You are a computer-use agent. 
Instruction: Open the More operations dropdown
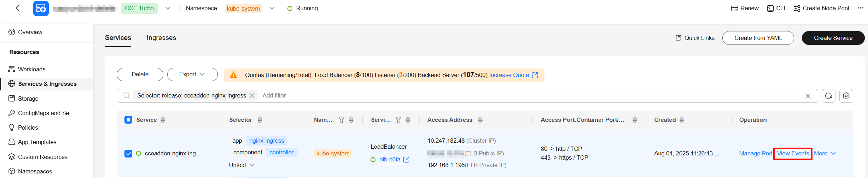pyautogui.click(x=825, y=154)
